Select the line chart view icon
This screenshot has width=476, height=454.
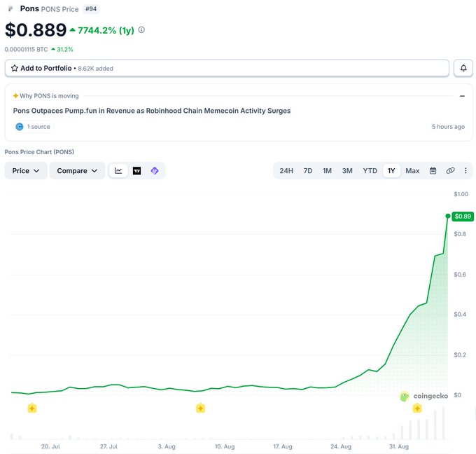(x=118, y=171)
